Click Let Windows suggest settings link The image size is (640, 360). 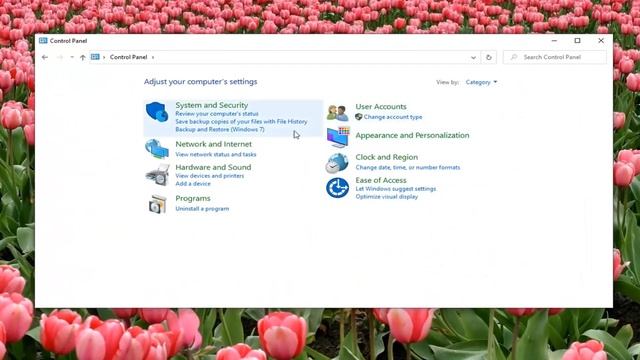(x=396, y=189)
